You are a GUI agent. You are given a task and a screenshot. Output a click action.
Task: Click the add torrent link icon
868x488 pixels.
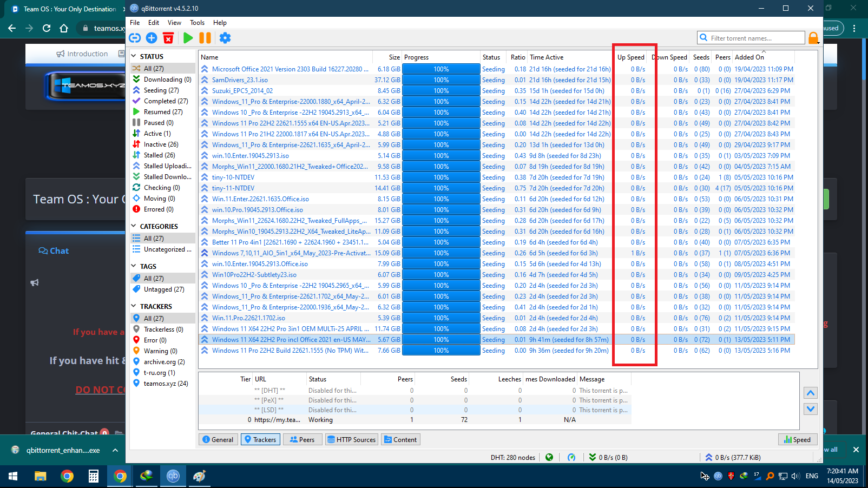pyautogui.click(x=135, y=38)
